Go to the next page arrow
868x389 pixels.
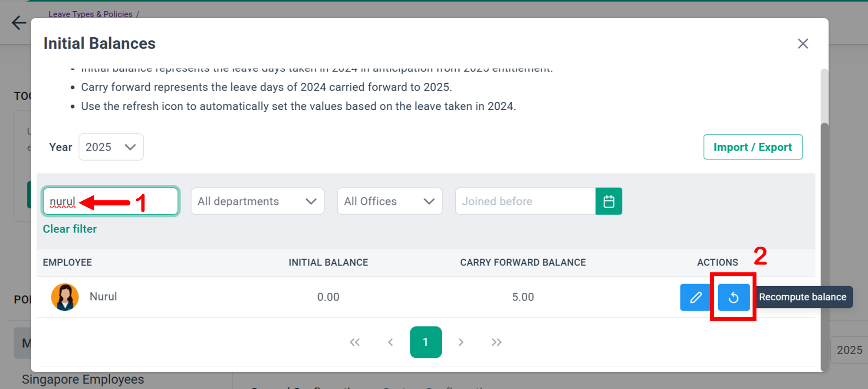point(461,342)
